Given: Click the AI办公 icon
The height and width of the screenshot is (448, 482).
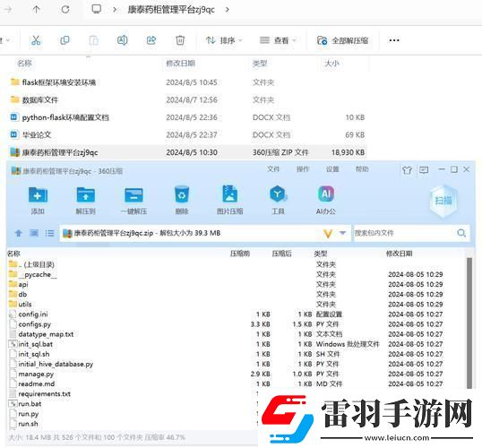Looking at the screenshot, I should [326, 200].
